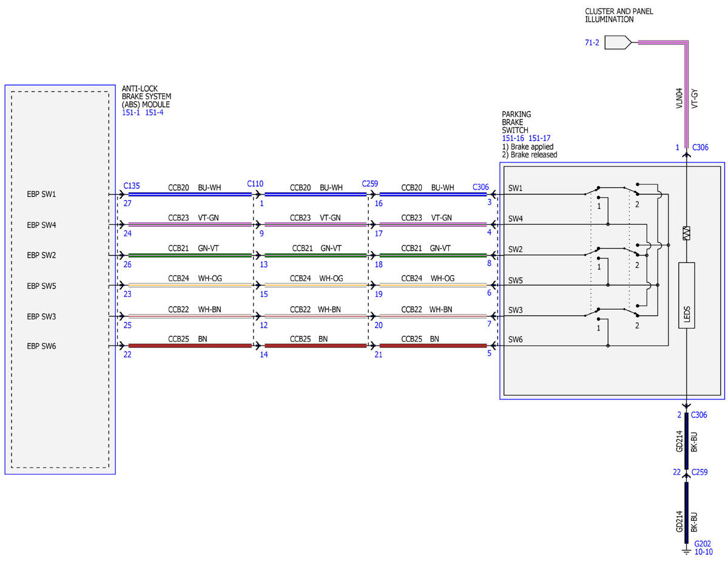
Task: Click the VT-GY wire color label
Action: click(695, 98)
